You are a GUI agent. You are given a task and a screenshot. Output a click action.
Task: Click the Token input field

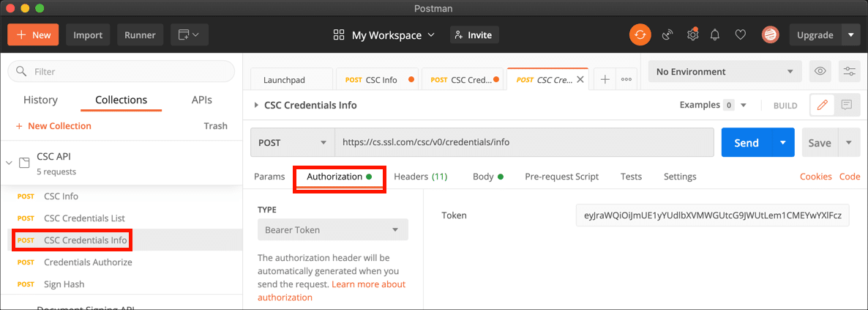point(712,215)
